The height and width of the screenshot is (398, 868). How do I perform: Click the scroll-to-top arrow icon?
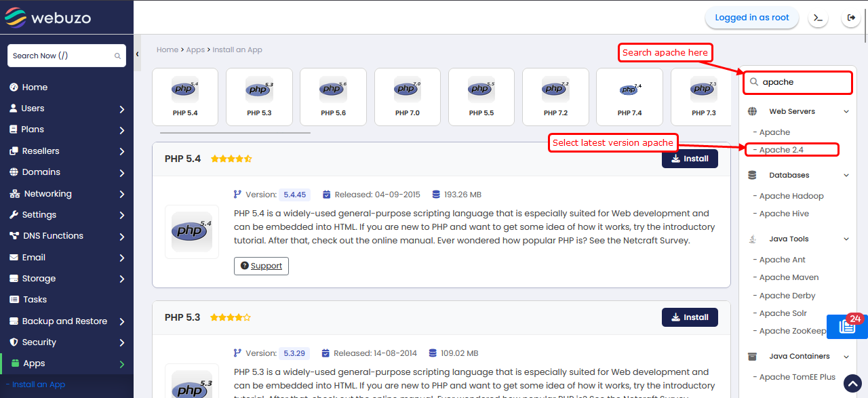pyautogui.click(x=853, y=383)
